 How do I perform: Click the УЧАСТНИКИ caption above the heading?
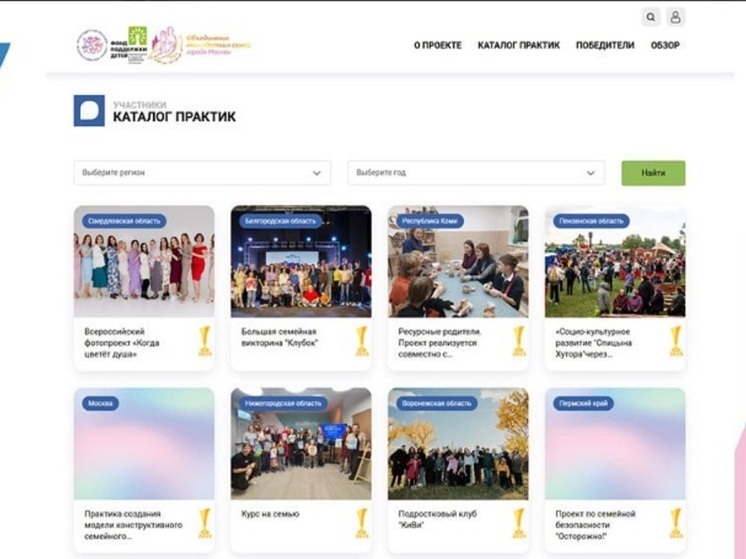(139, 105)
